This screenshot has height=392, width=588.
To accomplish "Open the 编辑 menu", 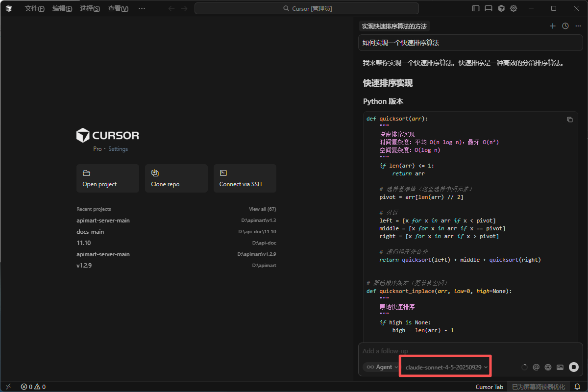I will [x=62, y=8].
